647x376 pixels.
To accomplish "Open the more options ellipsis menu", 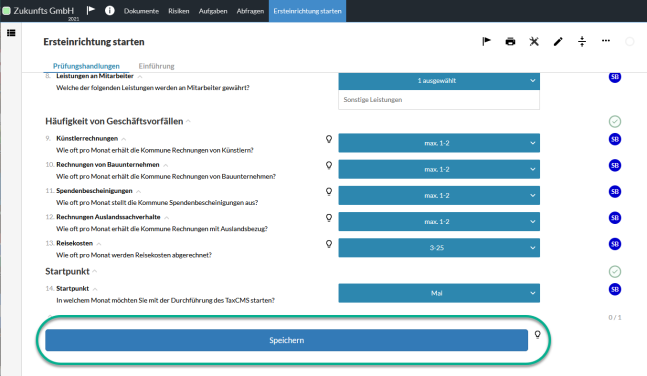I will tap(606, 40).
